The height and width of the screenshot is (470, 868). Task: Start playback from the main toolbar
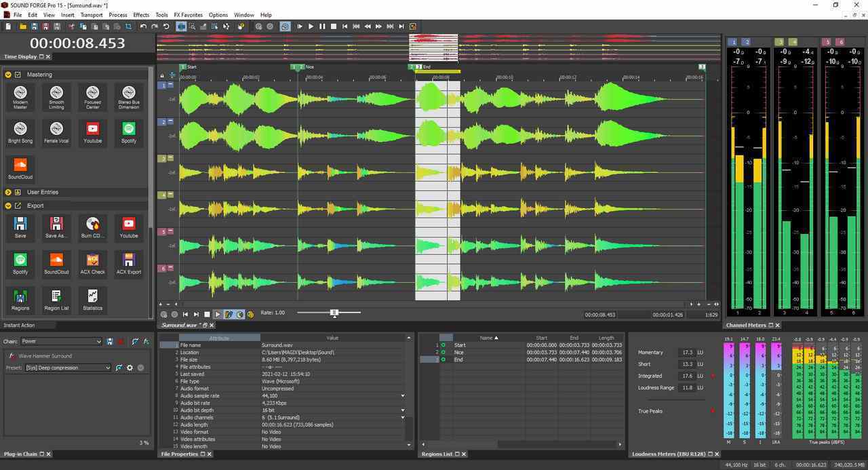tap(311, 26)
